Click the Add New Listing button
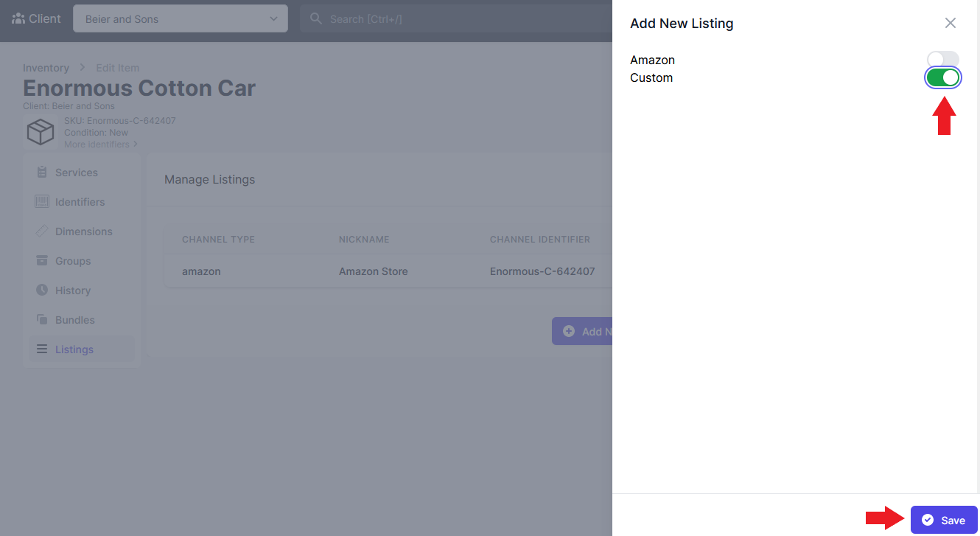Image resolution: width=980 pixels, height=536 pixels. coord(582,332)
